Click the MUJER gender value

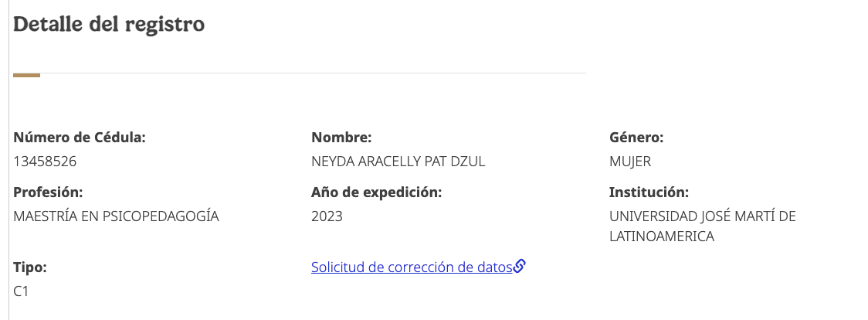(x=630, y=162)
